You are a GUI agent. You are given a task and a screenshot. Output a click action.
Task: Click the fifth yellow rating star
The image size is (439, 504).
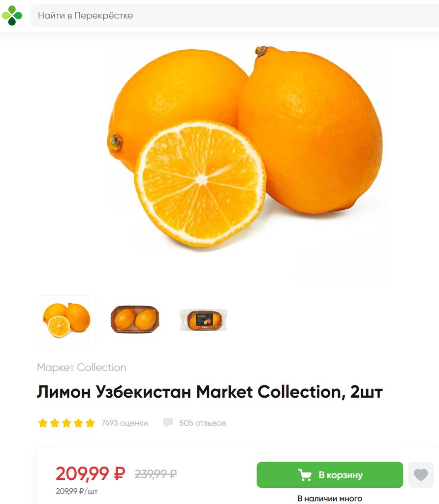click(90, 423)
